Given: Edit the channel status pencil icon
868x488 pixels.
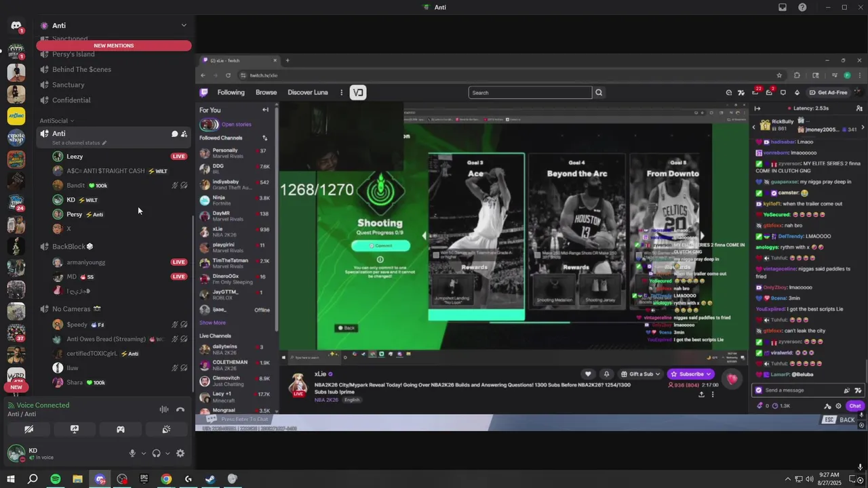Looking at the screenshot, I should [104, 143].
